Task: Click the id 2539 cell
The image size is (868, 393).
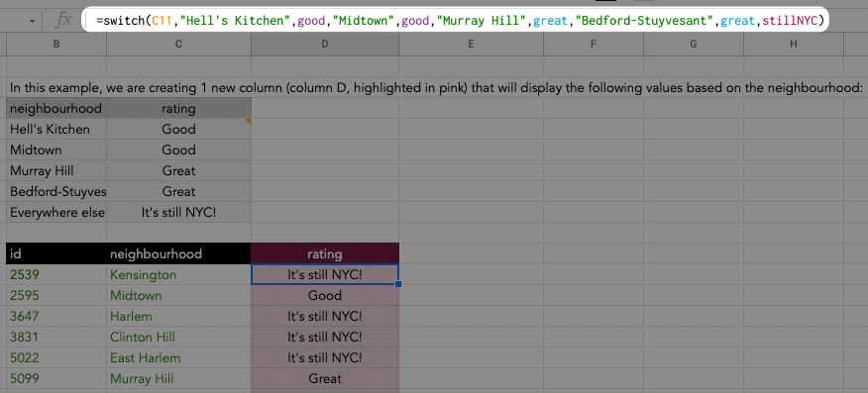Action: [55, 275]
